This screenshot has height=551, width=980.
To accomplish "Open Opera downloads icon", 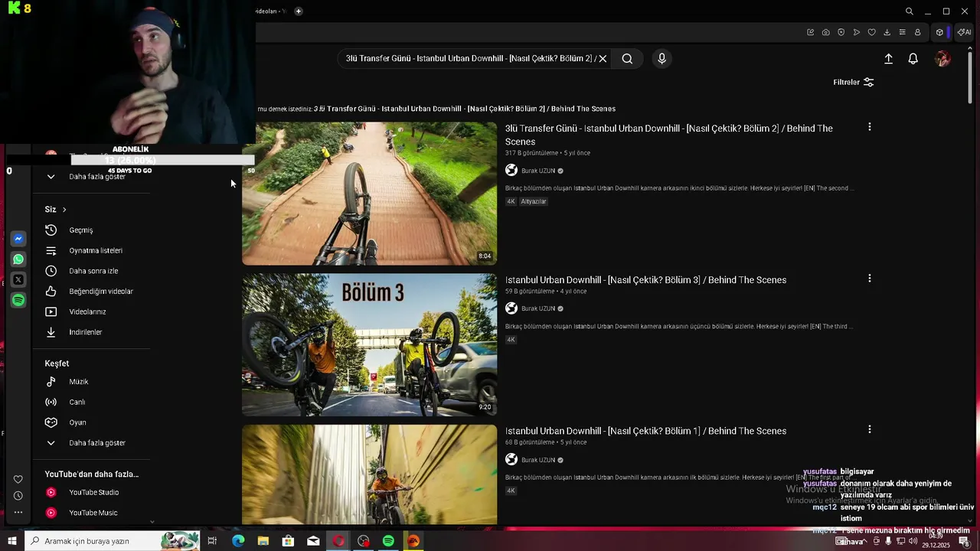I will (887, 32).
